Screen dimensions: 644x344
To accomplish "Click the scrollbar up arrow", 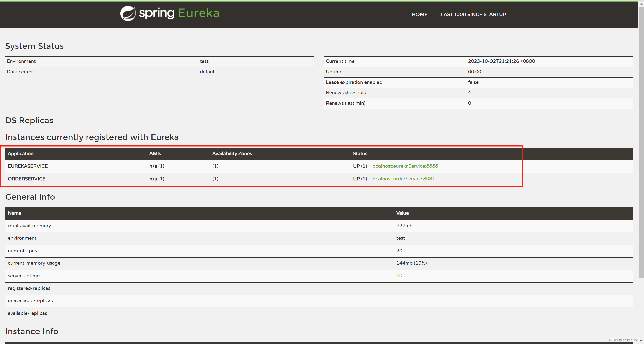I will [641, 4].
